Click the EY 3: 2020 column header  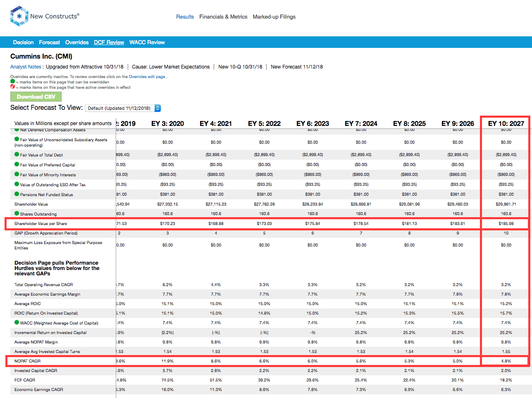tap(167, 123)
